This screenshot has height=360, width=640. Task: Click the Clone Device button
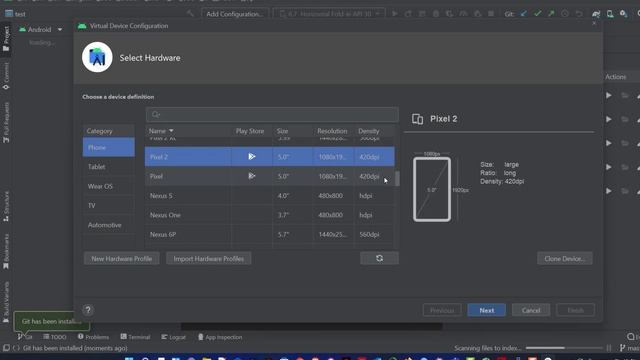point(564,259)
